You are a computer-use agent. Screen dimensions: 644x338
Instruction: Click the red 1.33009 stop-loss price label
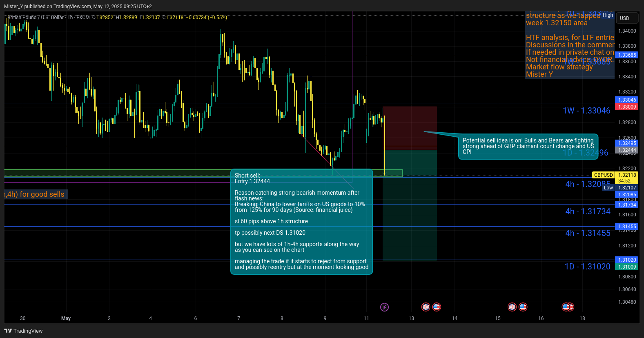(x=627, y=107)
